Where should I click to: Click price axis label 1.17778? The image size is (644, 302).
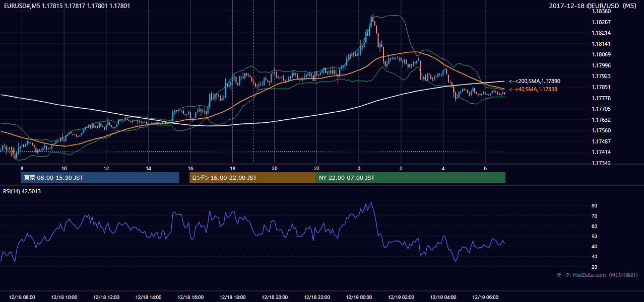point(602,98)
